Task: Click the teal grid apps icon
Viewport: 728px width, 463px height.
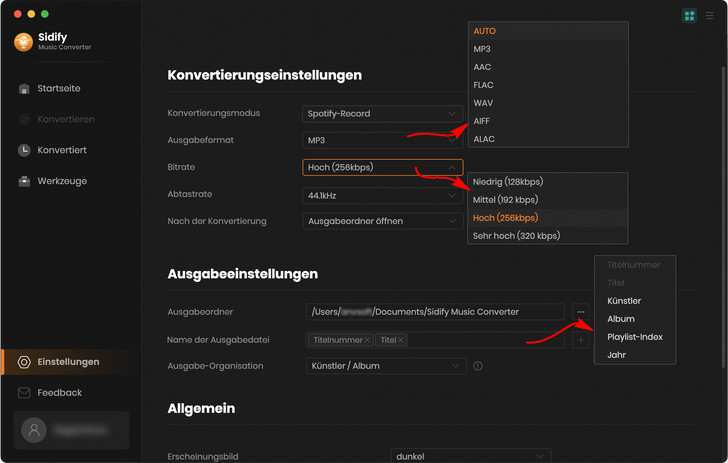Action: tap(689, 15)
